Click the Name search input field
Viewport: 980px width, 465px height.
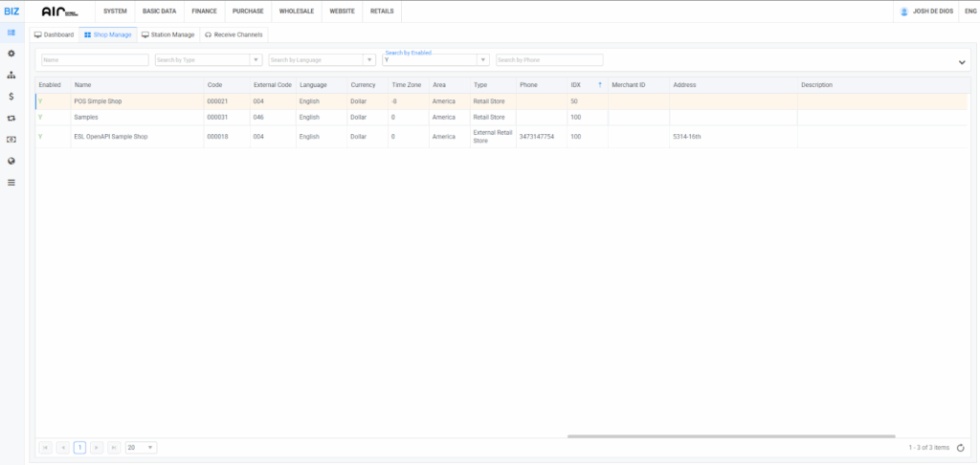95,60
